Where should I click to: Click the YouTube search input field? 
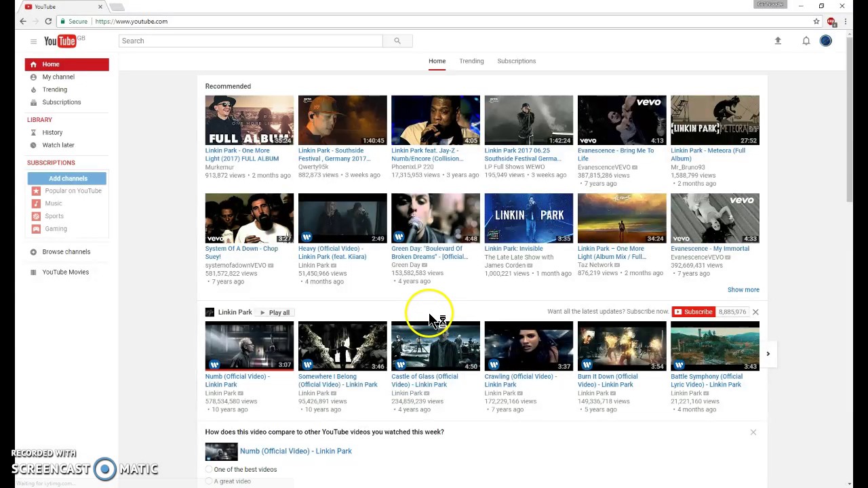[251, 41]
